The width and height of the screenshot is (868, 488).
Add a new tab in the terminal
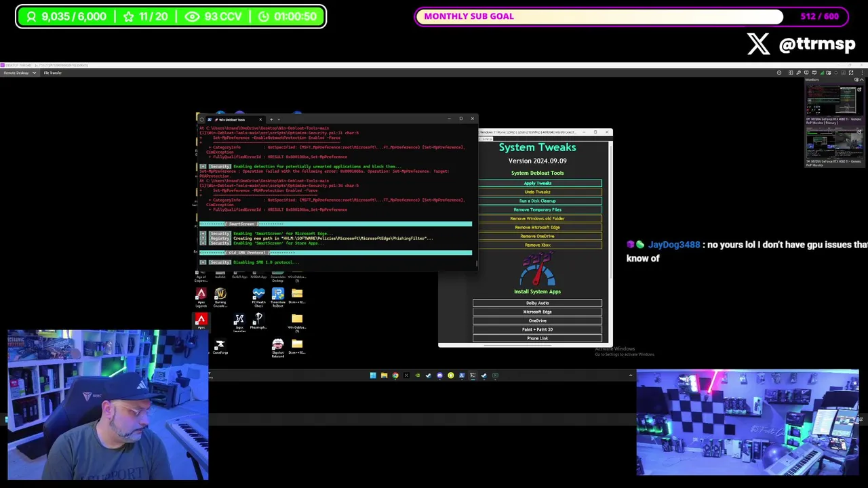click(271, 119)
